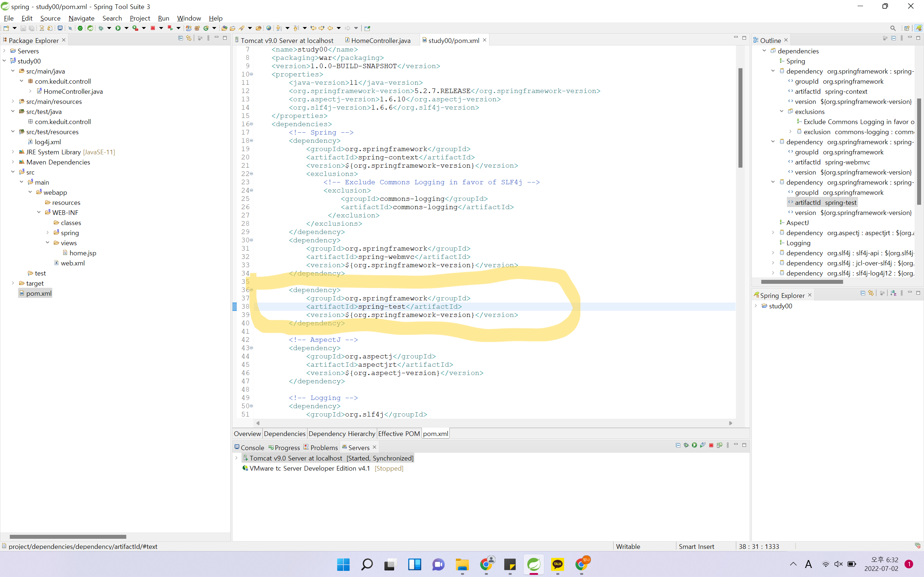Open the Navigate menu
The width and height of the screenshot is (924, 577).
point(81,18)
